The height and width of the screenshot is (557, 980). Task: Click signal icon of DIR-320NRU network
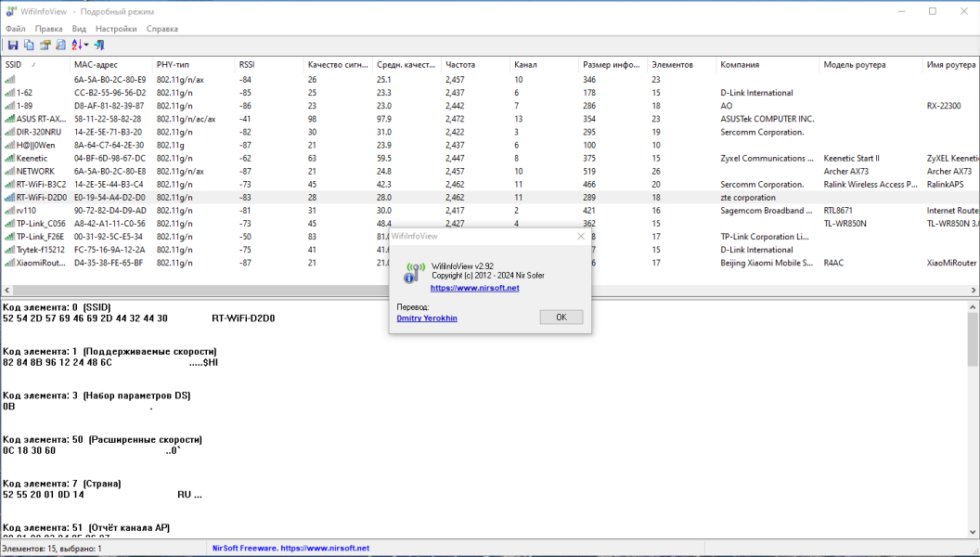(9, 133)
